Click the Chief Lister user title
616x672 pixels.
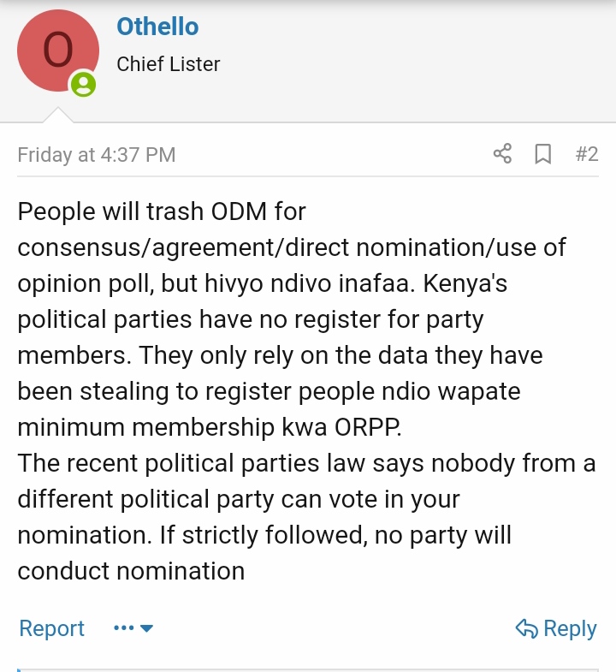[x=169, y=64]
